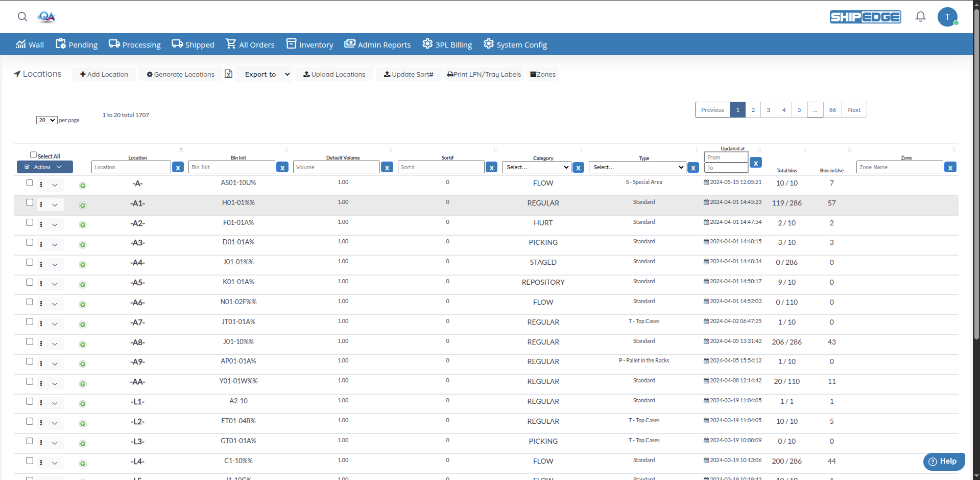This screenshot has height=480, width=980.
Task: Clear the Location filter with X
Action: click(x=178, y=168)
